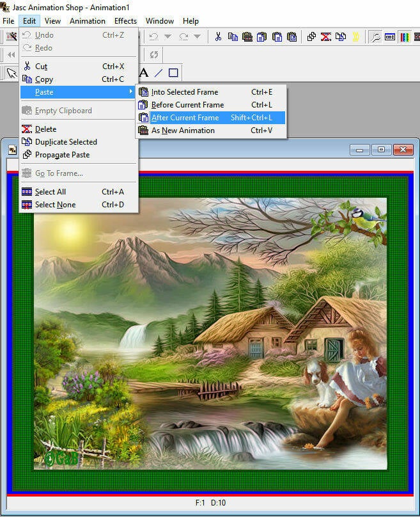420x517 pixels.
Task: Click toolbar Paste As New Animation icon
Action: pos(247,36)
